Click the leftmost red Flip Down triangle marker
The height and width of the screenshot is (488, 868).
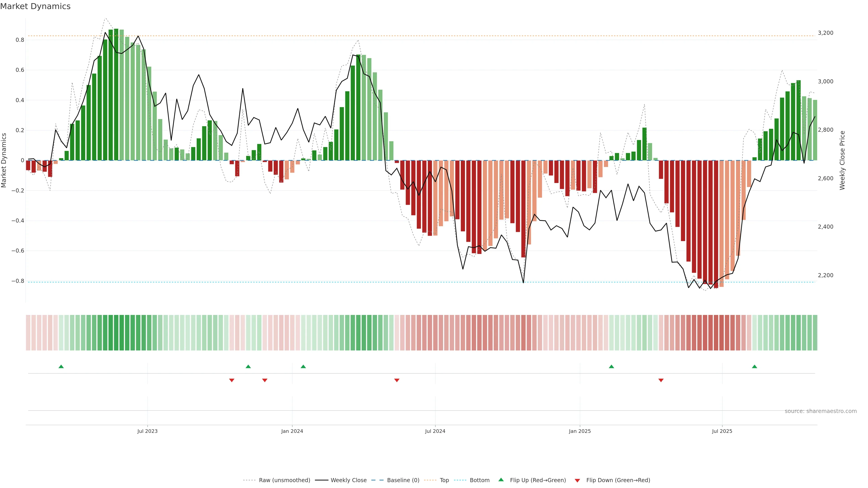231,380
